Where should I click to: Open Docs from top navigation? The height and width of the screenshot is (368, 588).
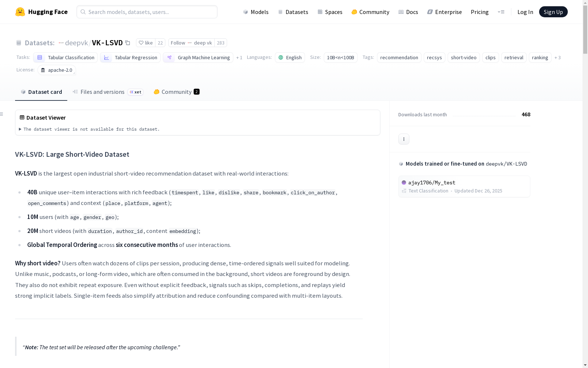(x=408, y=12)
